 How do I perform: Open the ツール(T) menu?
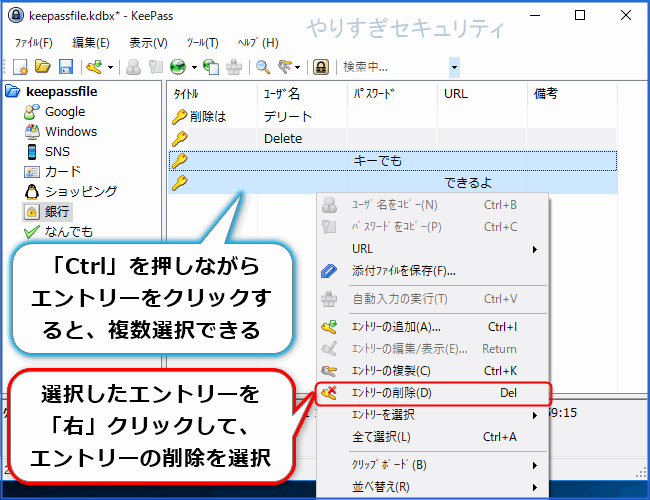pyautogui.click(x=202, y=43)
